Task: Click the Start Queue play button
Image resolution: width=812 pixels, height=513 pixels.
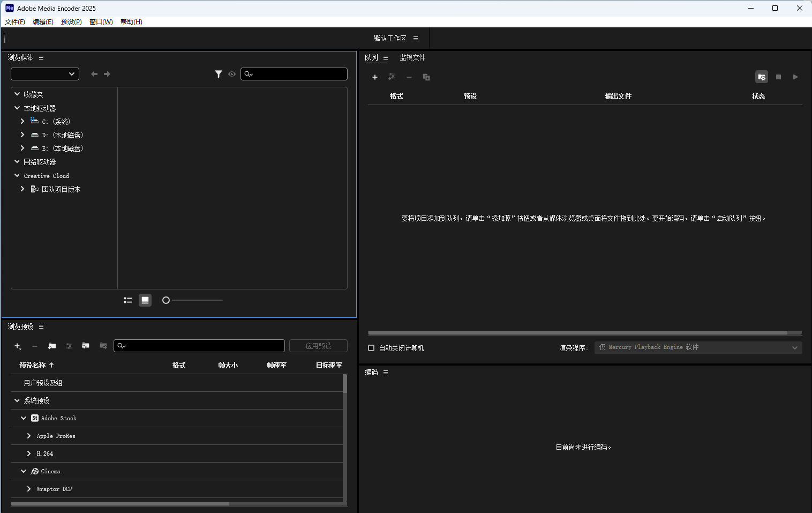Action: tap(796, 77)
